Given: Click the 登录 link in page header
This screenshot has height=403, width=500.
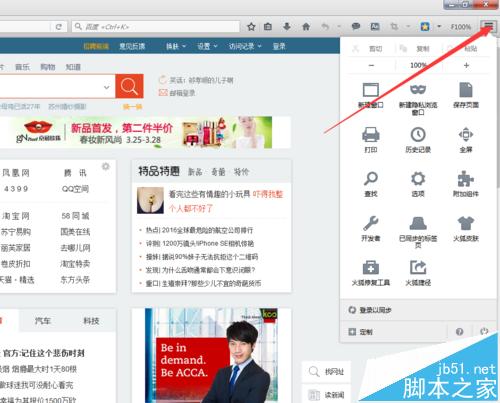Looking at the screenshot, I should (279, 46).
